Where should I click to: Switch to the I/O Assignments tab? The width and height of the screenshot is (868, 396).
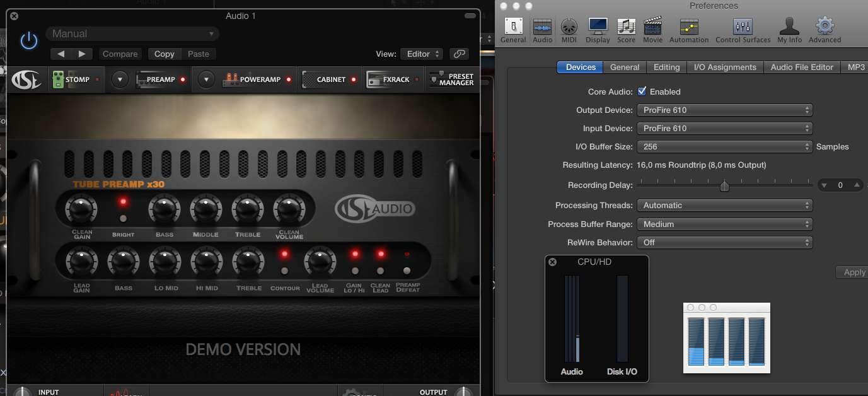(724, 67)
